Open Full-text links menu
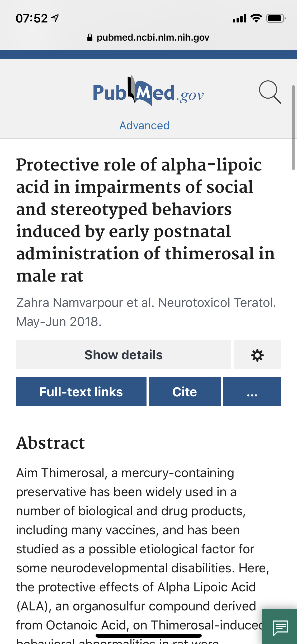297x644 pixels. pyautogui.click(x=81, y=392)
